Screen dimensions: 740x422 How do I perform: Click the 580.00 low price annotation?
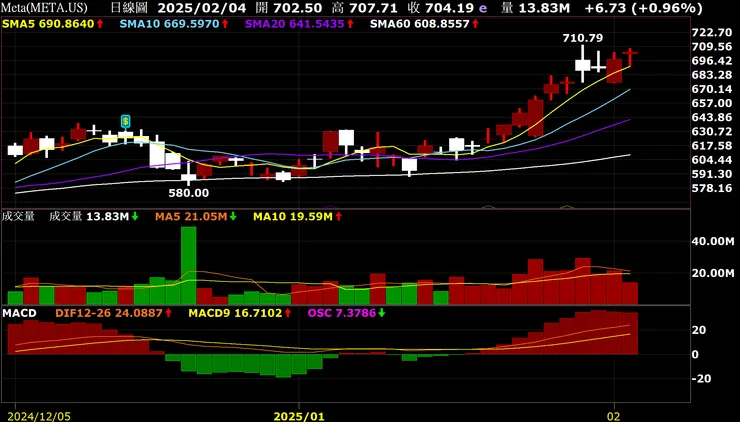(x=189, y=193)
